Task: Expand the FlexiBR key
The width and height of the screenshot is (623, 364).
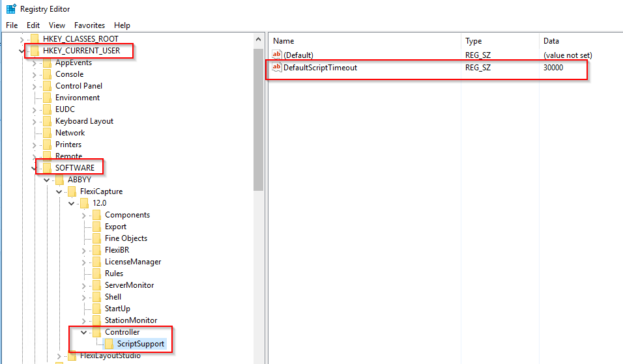Action: 84,251
